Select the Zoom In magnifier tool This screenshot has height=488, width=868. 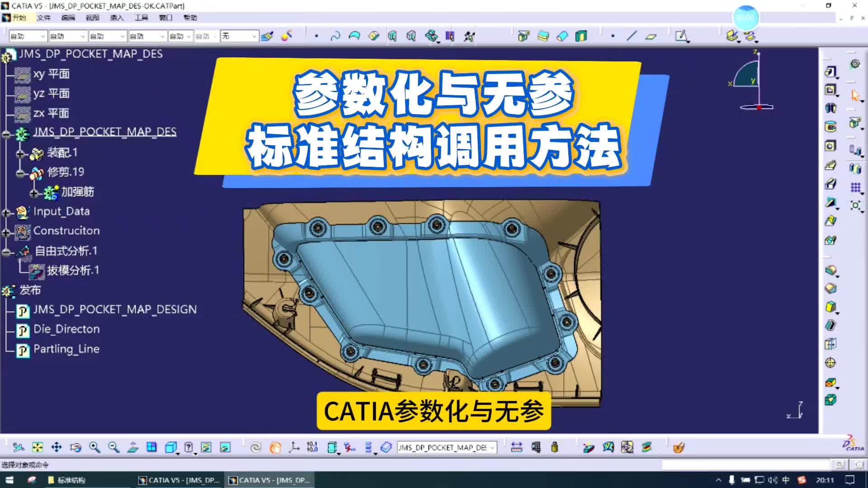click(x=95, y=447)
